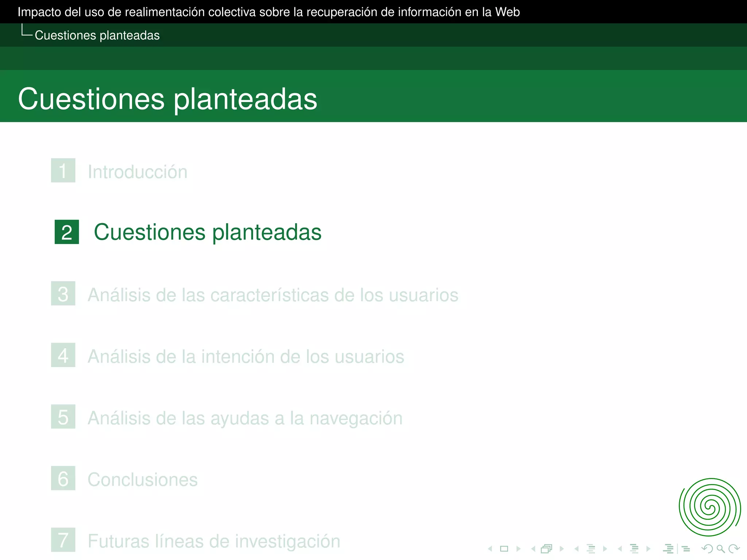747x560 pixels.
Task: Open the Introducción section link
Action: (138, 172)
